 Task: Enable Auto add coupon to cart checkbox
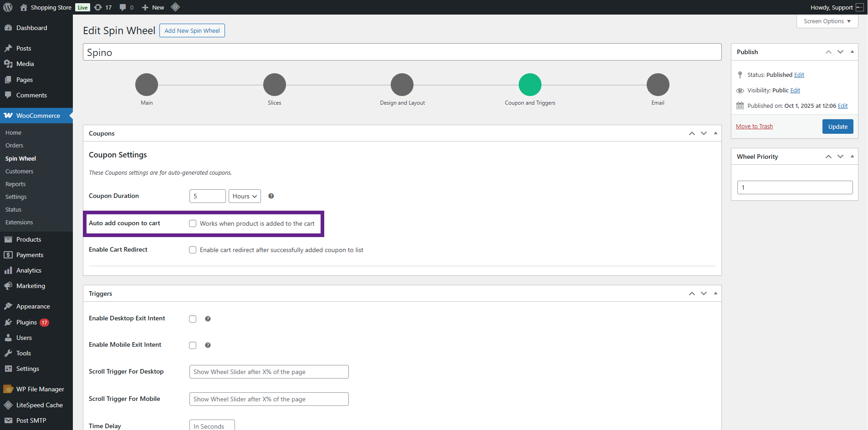[193, 223]
